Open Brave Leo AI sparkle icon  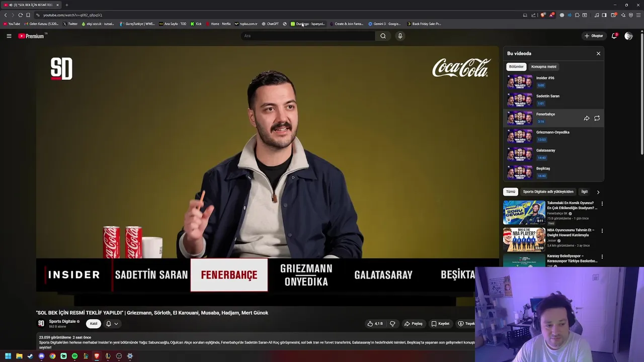(623, 15)
